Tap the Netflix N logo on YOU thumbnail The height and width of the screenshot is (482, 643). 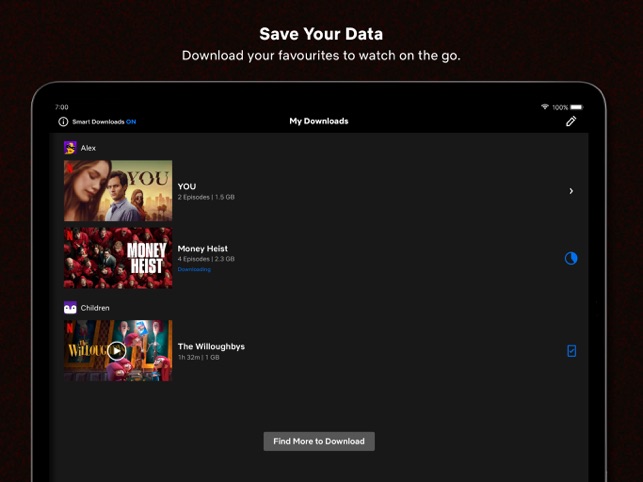point(70,168)
